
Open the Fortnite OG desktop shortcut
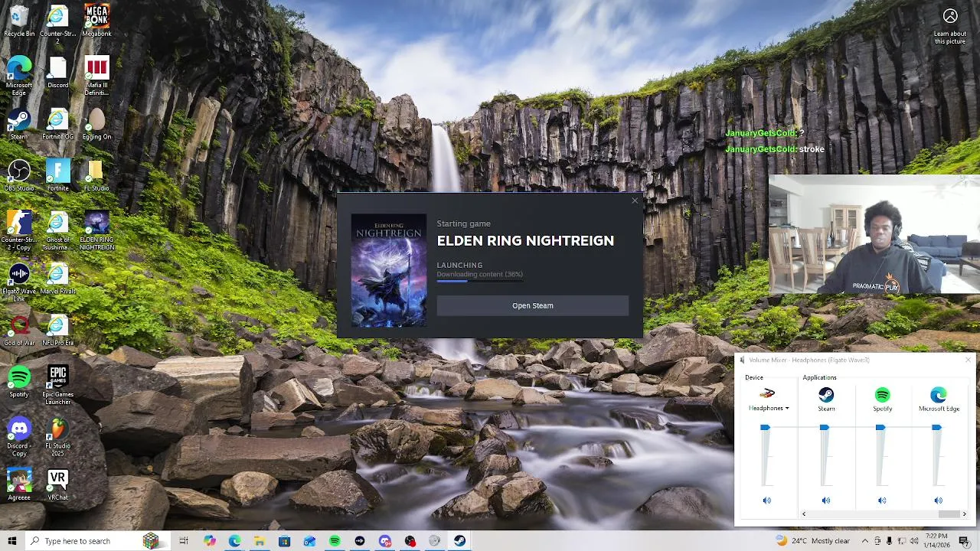pyautogui.click(x=57, y=124)
